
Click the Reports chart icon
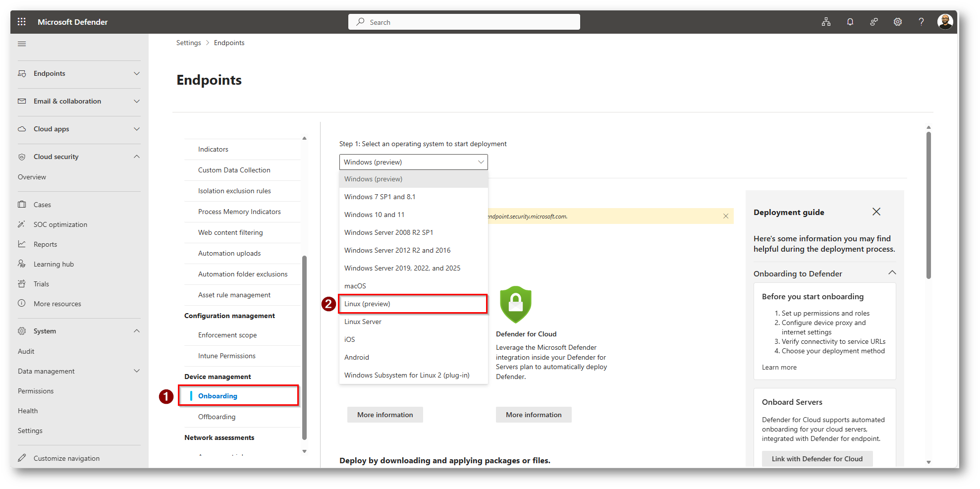click(22, 244)
